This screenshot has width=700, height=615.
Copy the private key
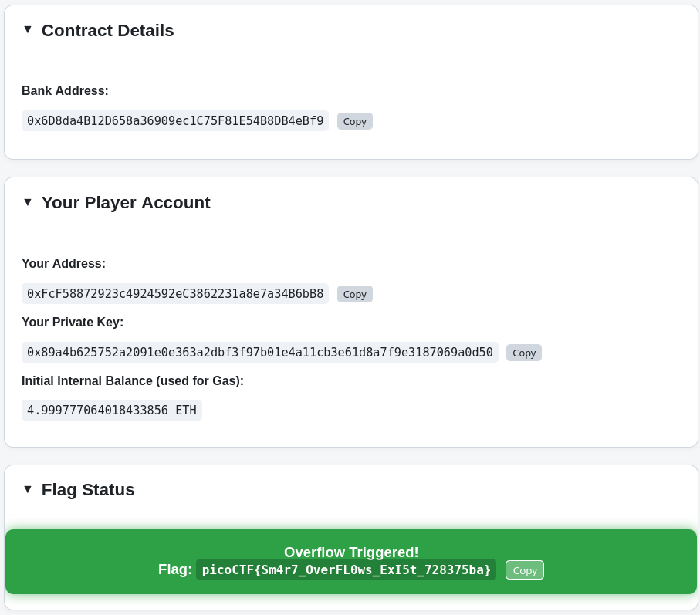pos(524,353)
